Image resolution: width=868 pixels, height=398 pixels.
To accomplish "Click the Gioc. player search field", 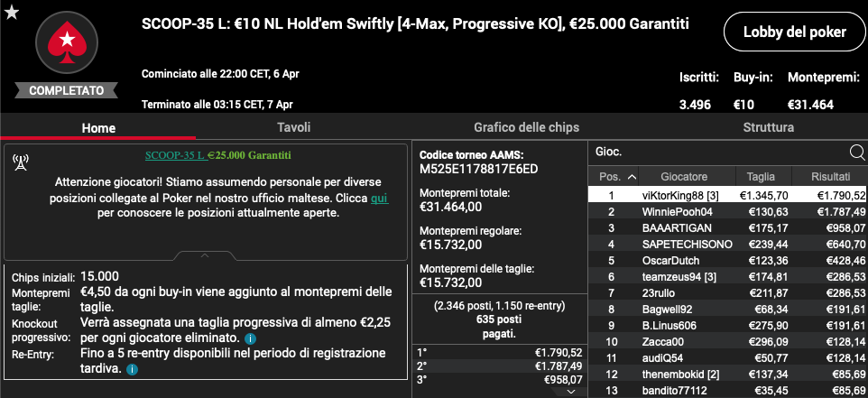I will point(718,152).
